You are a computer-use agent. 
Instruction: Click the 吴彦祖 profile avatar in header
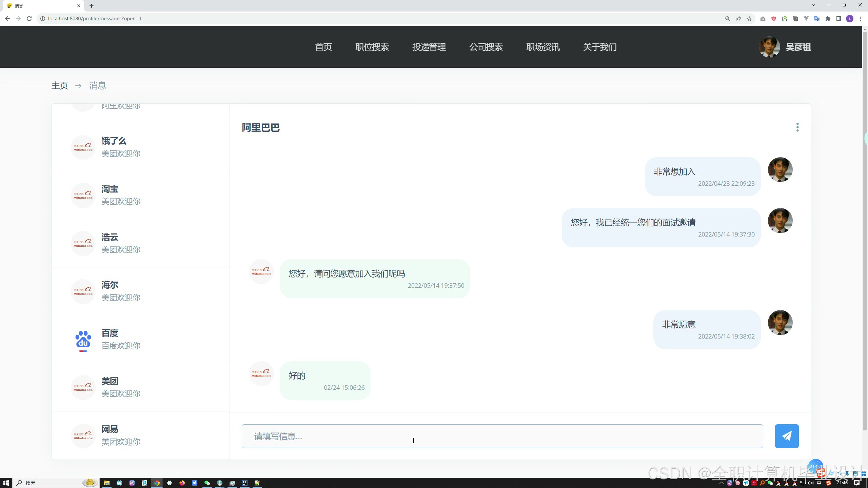(769, 47)
